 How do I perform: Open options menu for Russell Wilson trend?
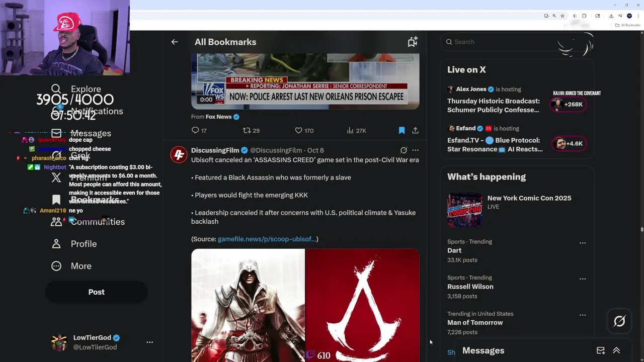point(583,279)
